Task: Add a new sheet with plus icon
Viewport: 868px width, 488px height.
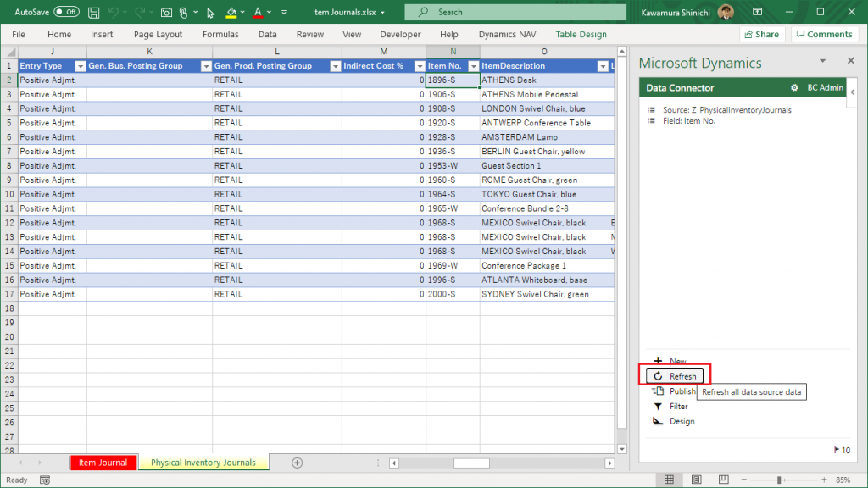Action: (x=298, y=463)
